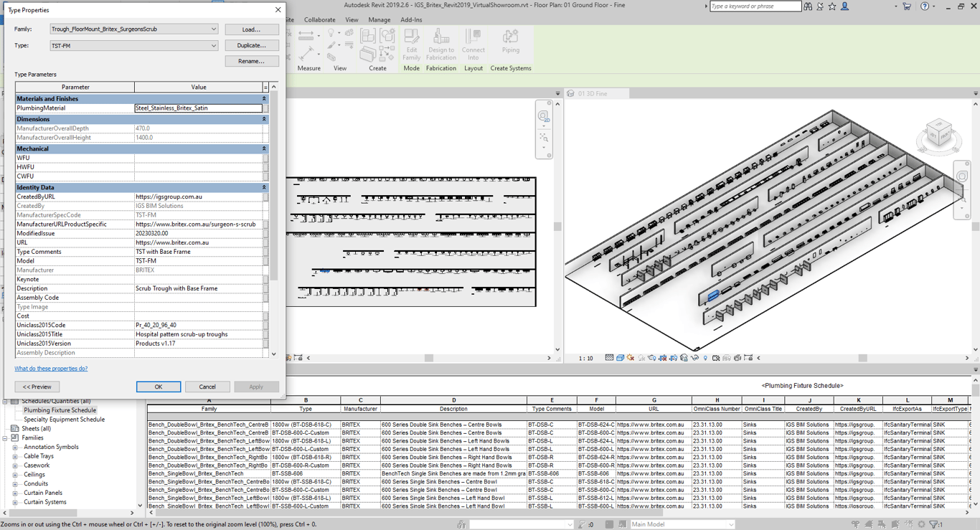
Task: Click the Sign In user icon
Action: click(845, 6)
